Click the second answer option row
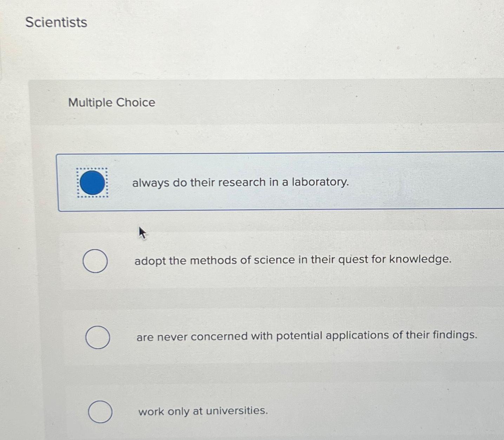The height and width of the screenshot is (440, 504). pos(246,261)
